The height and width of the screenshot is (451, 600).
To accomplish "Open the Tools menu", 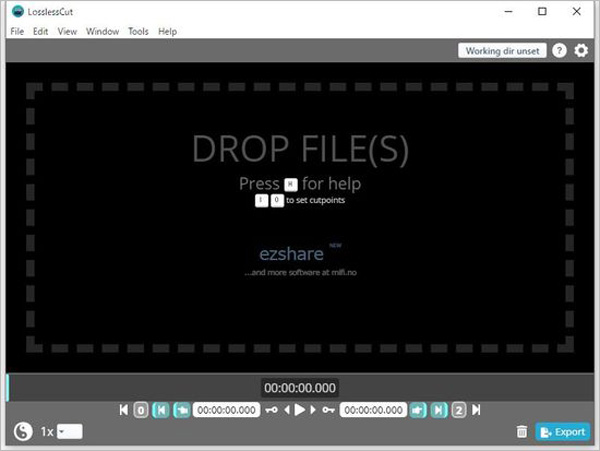I will (138, 31).
